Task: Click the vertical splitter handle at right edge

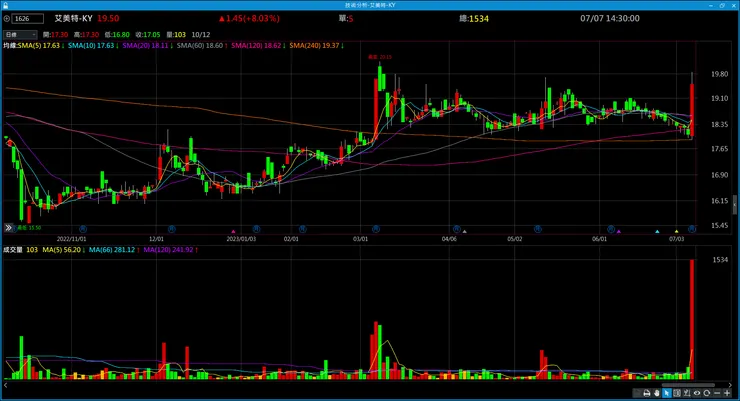Action: (x=735, y=205)
